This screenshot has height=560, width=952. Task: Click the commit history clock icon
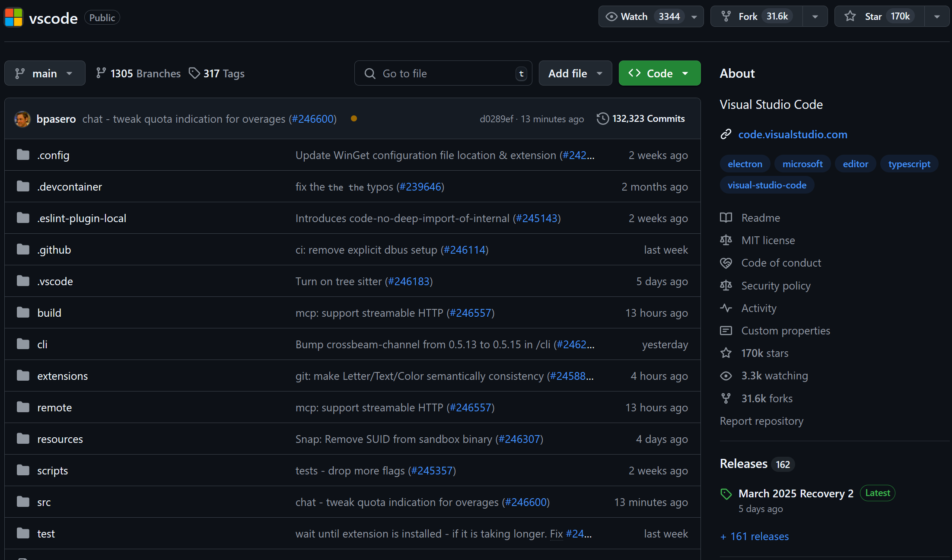point(602,118)
